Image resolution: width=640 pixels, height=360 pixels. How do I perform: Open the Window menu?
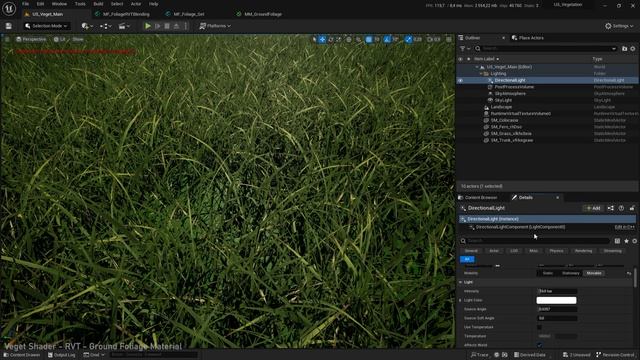tap(59, 4)
